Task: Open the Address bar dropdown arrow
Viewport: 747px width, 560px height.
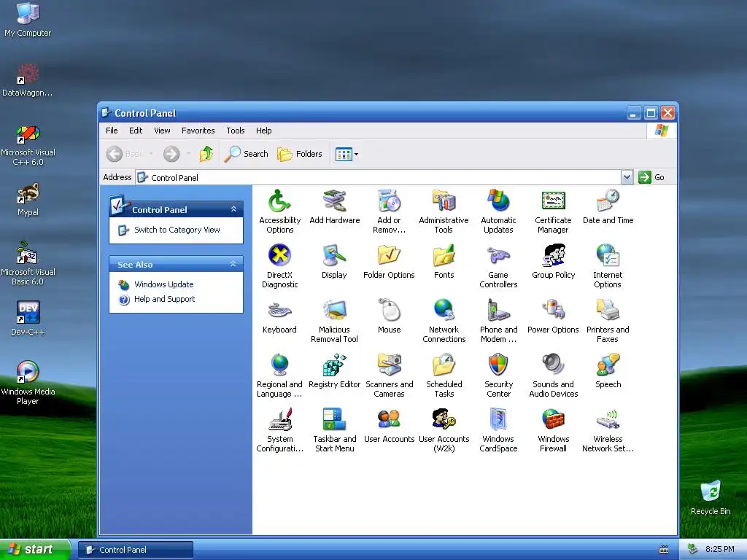Action: tap(627, 177)
